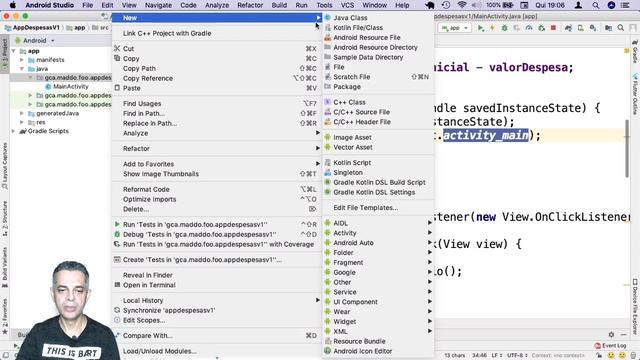
Task: Click the File entry icon
Action: point(327,67)
